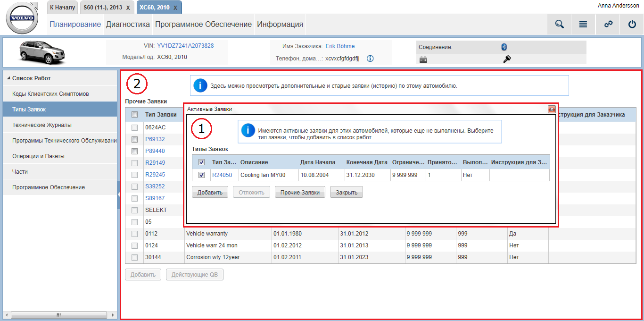Click the info icon beside the phone number
The image size is (644, 321).
coord(370,59)
